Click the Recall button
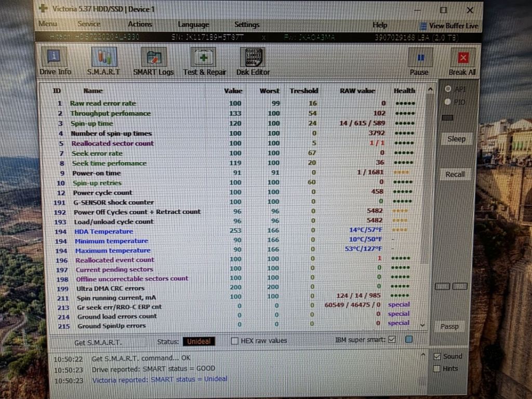This screenshot has width=532, height=399. [x=455, y=175]
